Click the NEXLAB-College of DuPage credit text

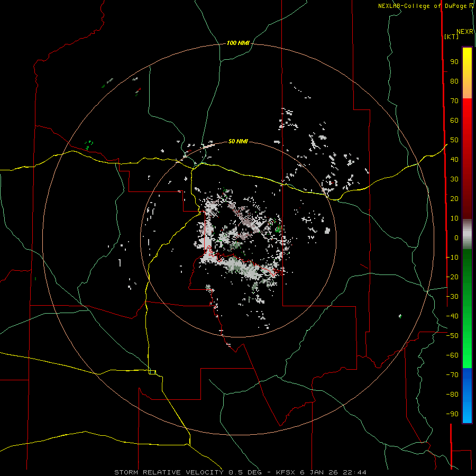tap(423, 6)
